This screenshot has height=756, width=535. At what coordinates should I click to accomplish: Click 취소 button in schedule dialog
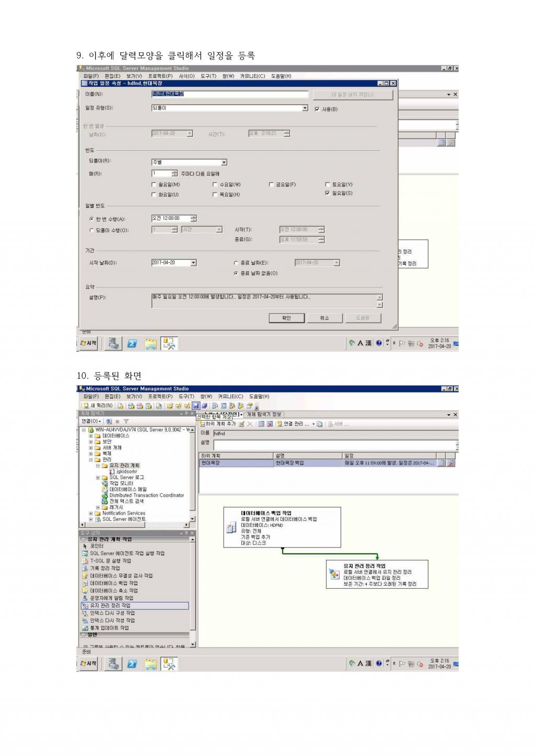(x=325, y=318)
